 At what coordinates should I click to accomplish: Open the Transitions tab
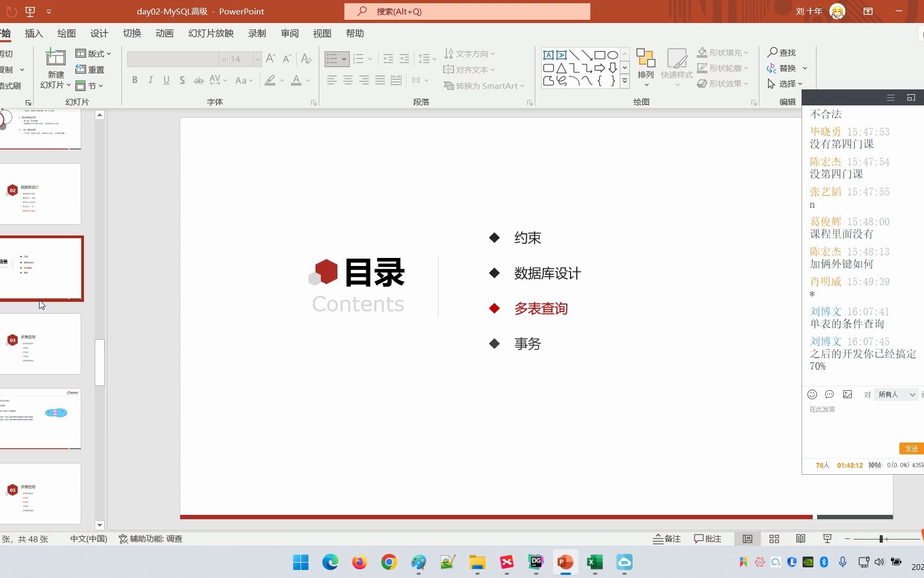132,33
